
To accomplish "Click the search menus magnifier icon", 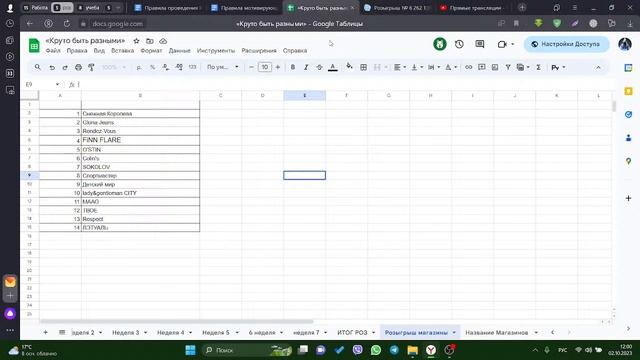I will coord(38,67).
